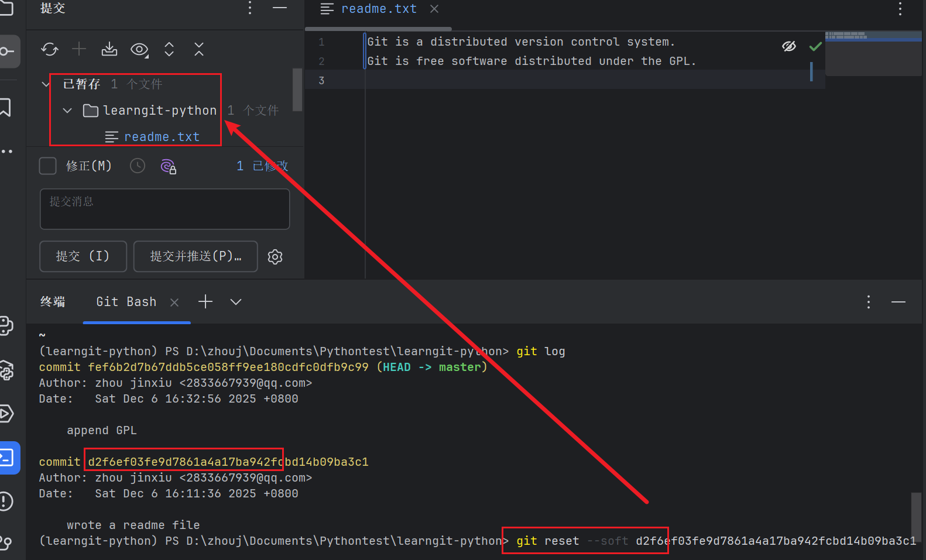The height and width of the screenshot is (560, 926).
Task: Open terminal shell type dropdown
Action: [236, 302]
